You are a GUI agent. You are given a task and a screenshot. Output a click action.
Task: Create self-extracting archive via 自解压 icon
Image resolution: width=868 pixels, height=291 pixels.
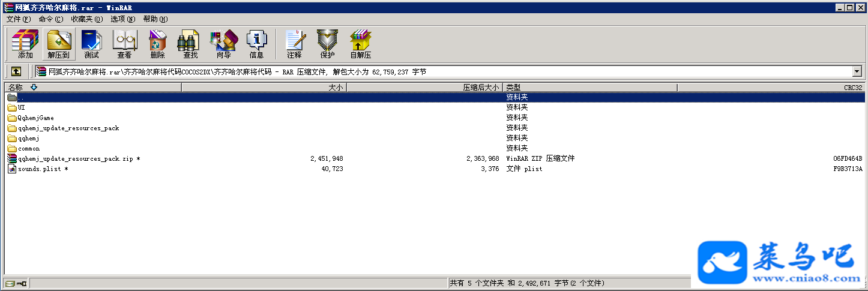pyautogui.click(x=361, y=44)
